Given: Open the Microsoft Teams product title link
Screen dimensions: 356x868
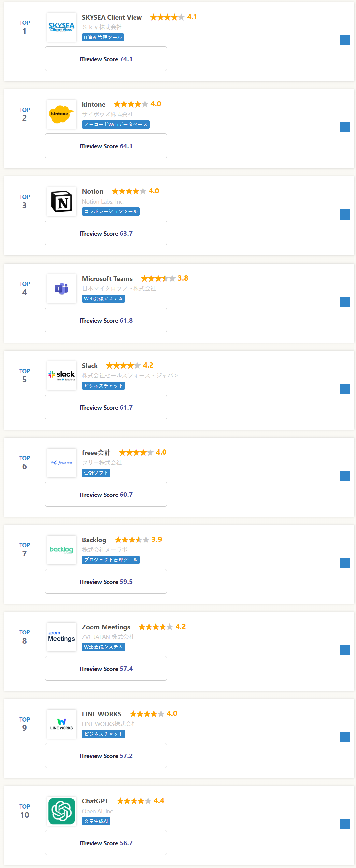Looking at the screenshot, I should click(x=107, y=279).
